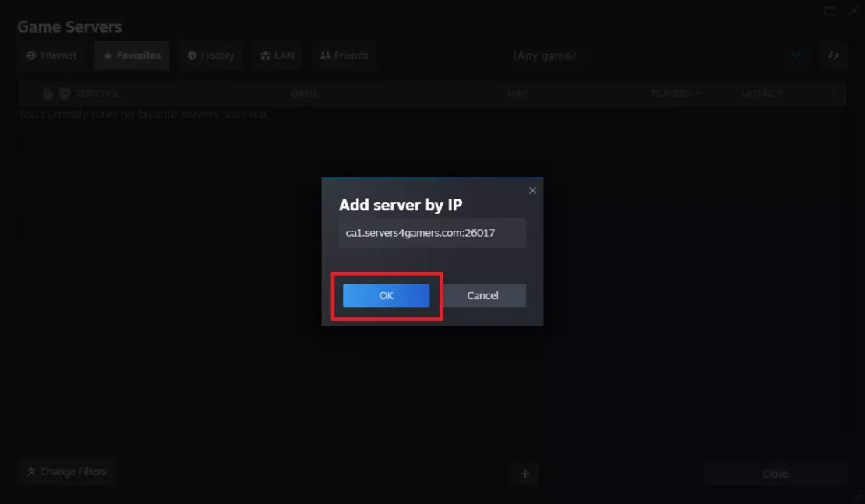Expand the Change Filters panel
The height and width of the screenshot is (504, 865).
tap(67, 472)
